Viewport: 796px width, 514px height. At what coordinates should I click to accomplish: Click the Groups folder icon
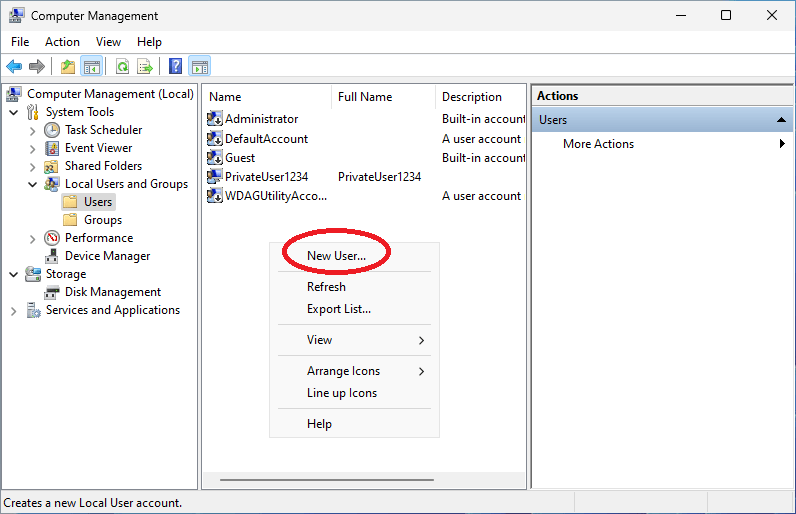tap(70, 220)
